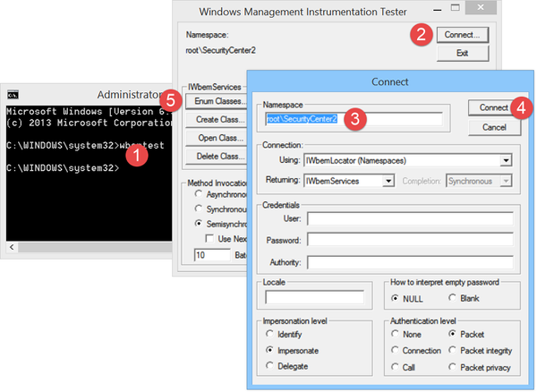Click Connect... button in WMI Tester window
This screenshot has width=537, height=392.
[x=462, y=35]
